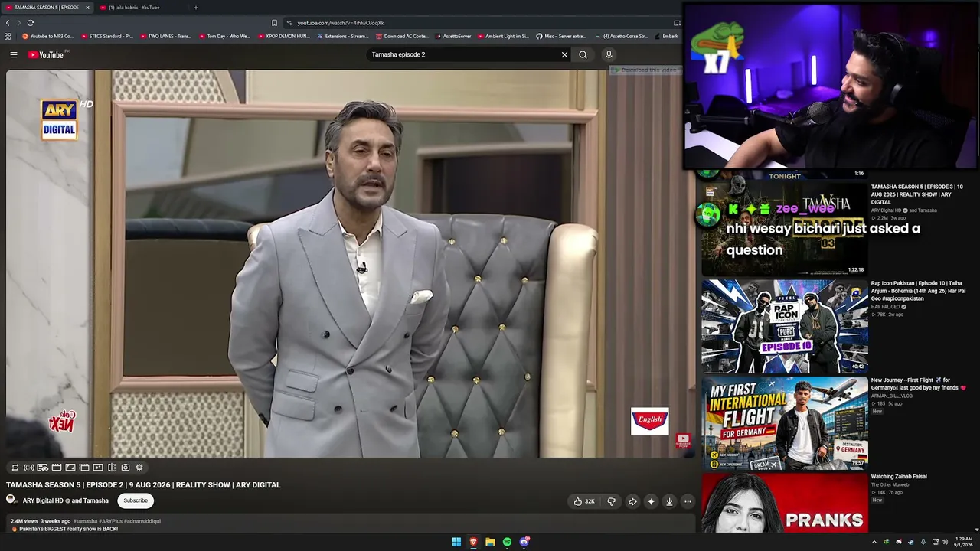
Task: Show hidden system tray icons chevron
Action: tap(874, 542)
